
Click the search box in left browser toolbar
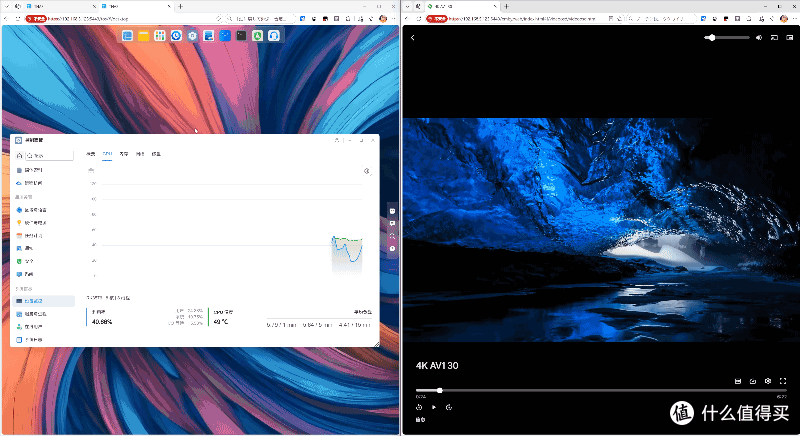tap(262, 18)
